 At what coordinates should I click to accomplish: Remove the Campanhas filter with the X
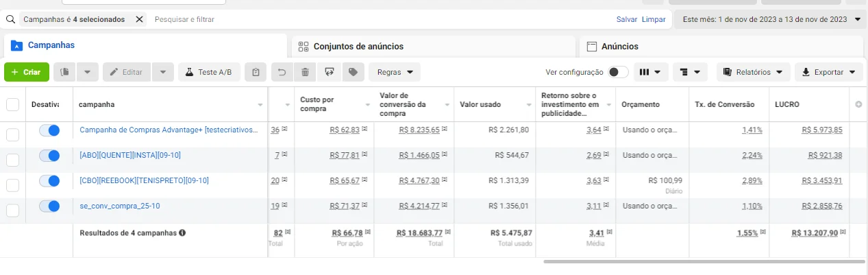[140, 19]
